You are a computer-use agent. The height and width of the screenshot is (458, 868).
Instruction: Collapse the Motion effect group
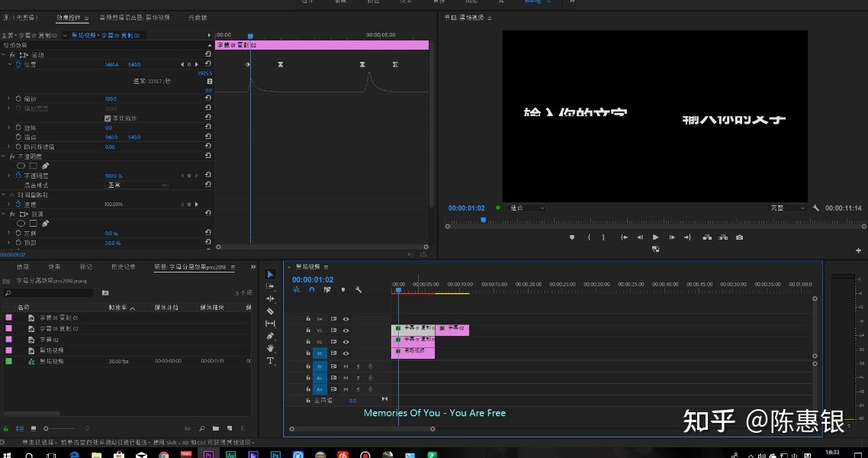(x=3, y=55)
